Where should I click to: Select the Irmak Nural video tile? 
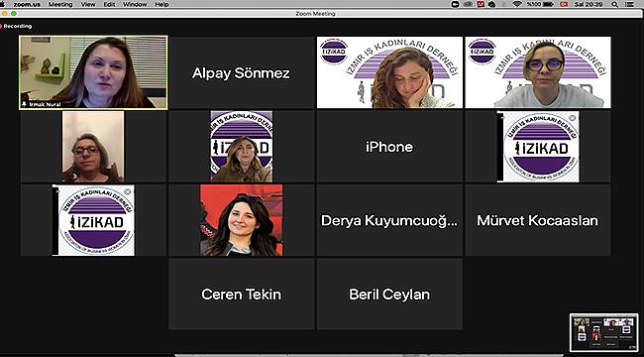[x=93, y=72]
